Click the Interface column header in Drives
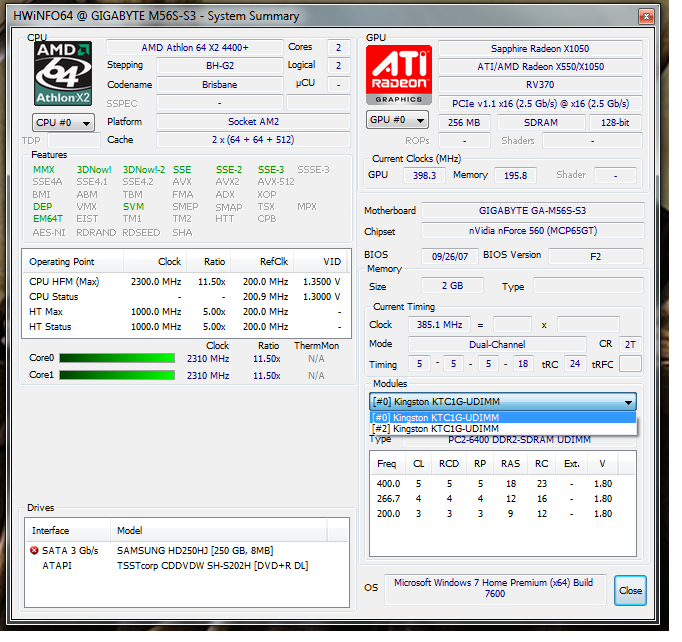Viewport: 682px width, 642px height. pos(67,531)
